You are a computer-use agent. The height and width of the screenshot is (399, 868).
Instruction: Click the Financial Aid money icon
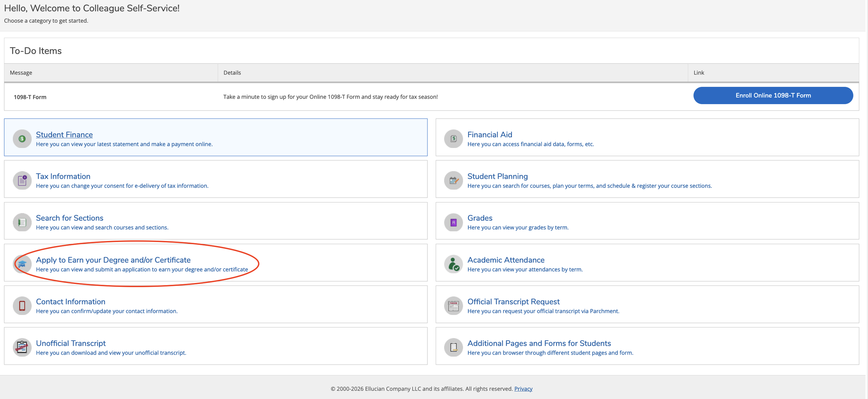[x=453, y=139]
